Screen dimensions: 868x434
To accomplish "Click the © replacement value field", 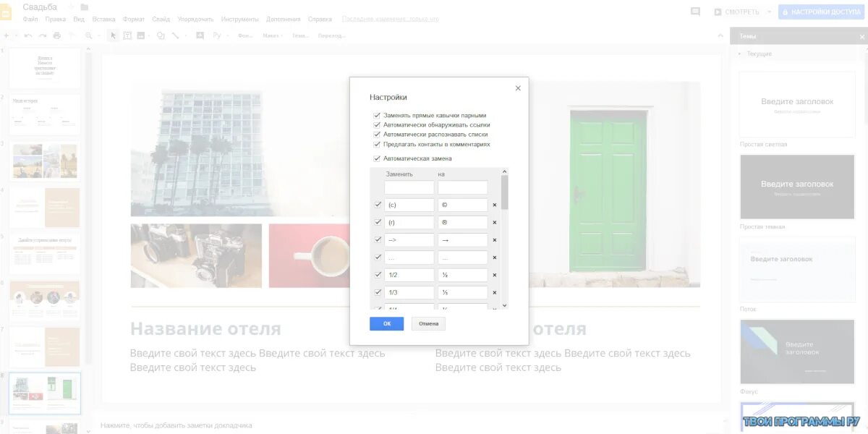I will pyautogui.click(x=463, y=205).
